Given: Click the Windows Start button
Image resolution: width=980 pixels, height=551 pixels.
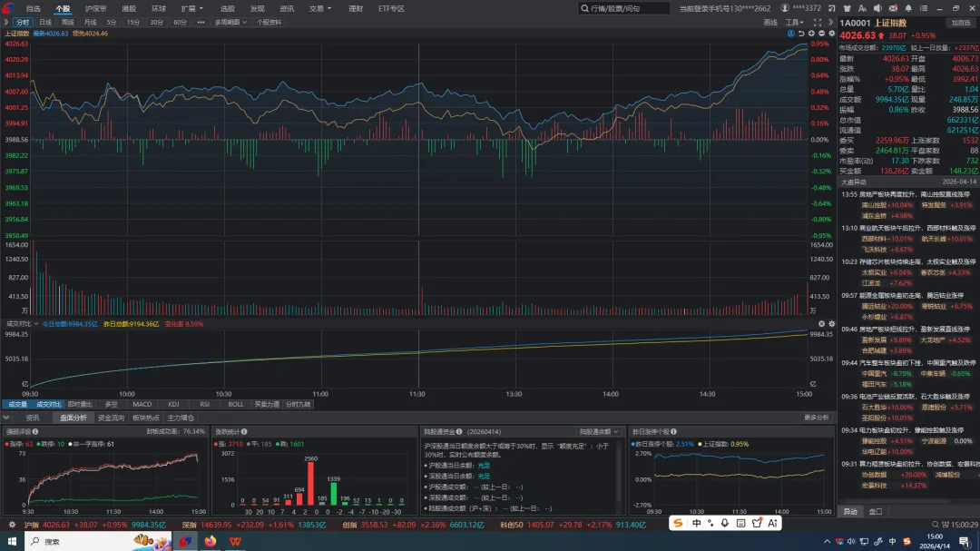Looking at the screenshot, I should [x=12, y=541].
